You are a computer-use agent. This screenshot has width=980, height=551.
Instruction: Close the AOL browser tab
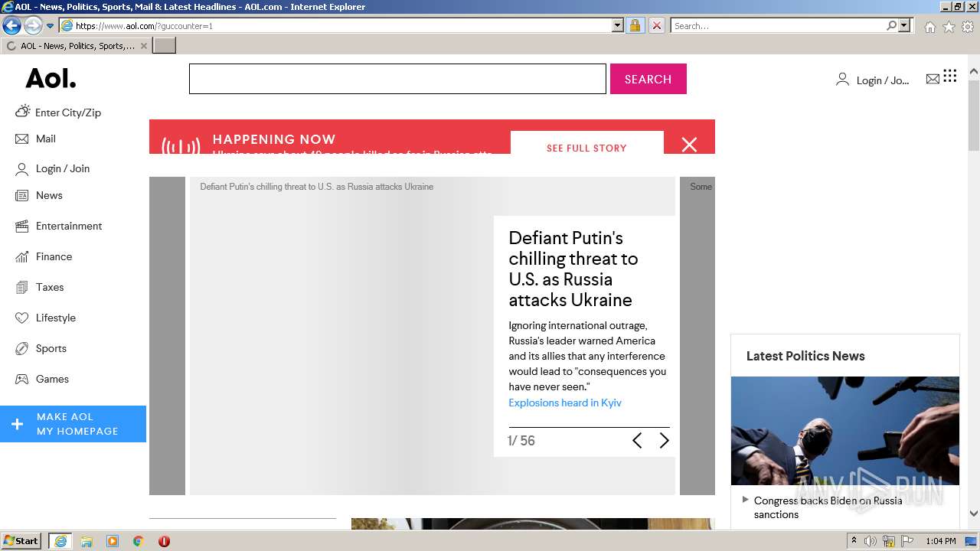(x=143, y=46)
